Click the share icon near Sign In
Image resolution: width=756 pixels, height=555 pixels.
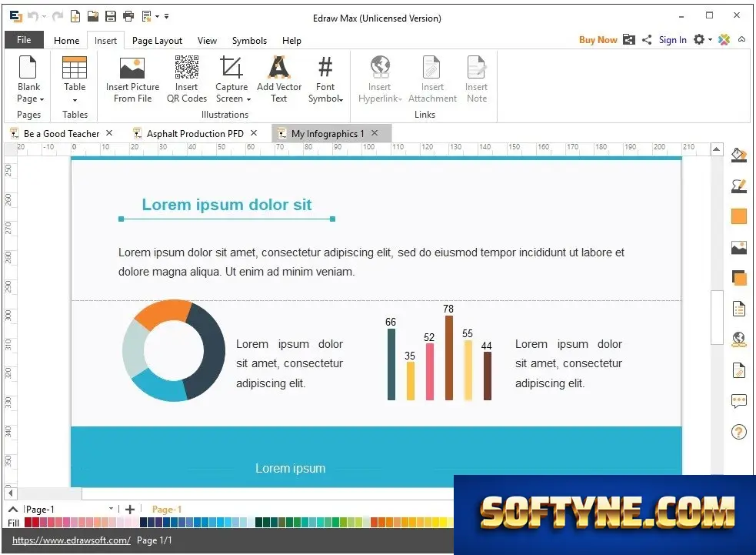[x=647, y=40]
